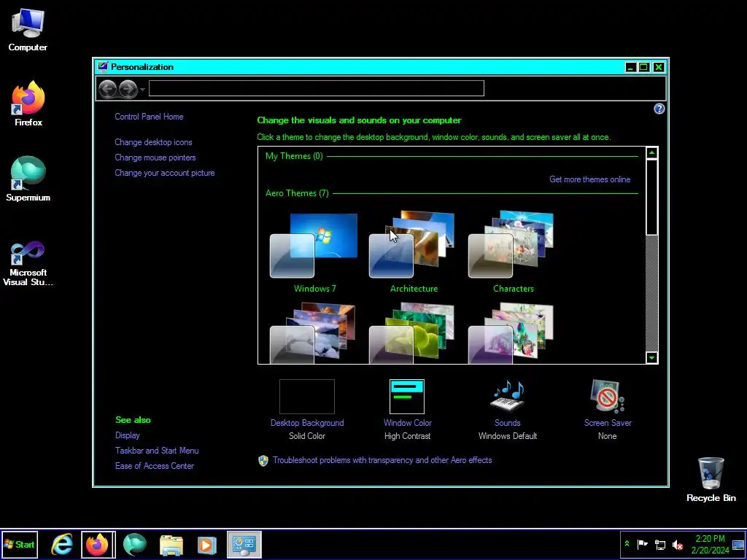The height and width of the screenshot is (560, 747).
Task: Open Window Color icon
Action: tap(407, 397)
